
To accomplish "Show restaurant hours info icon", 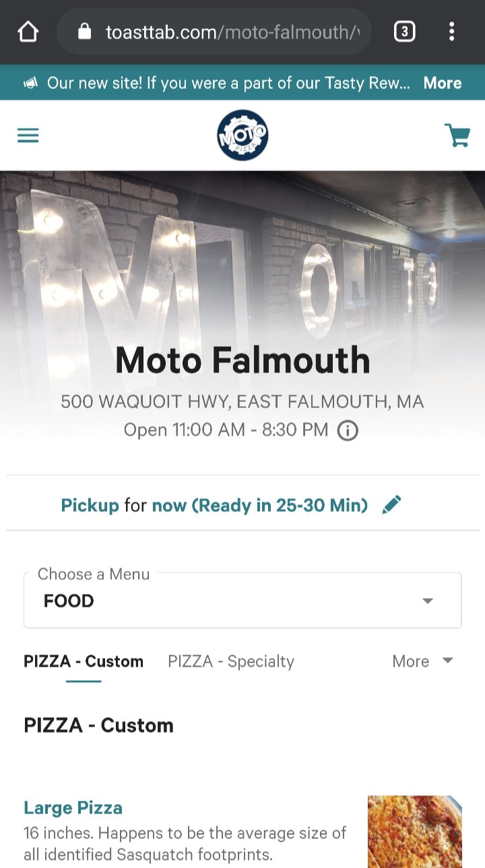I will coord(348,430).
